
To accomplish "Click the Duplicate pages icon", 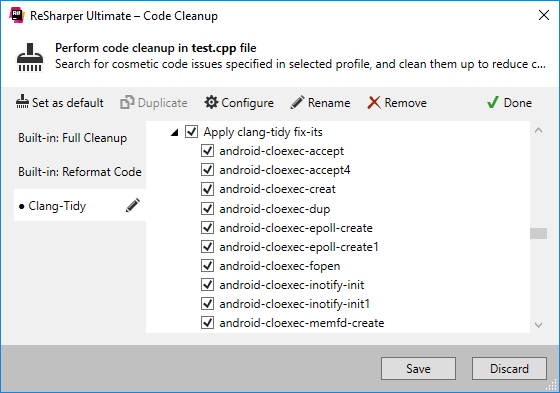I will tap(127, 103).
